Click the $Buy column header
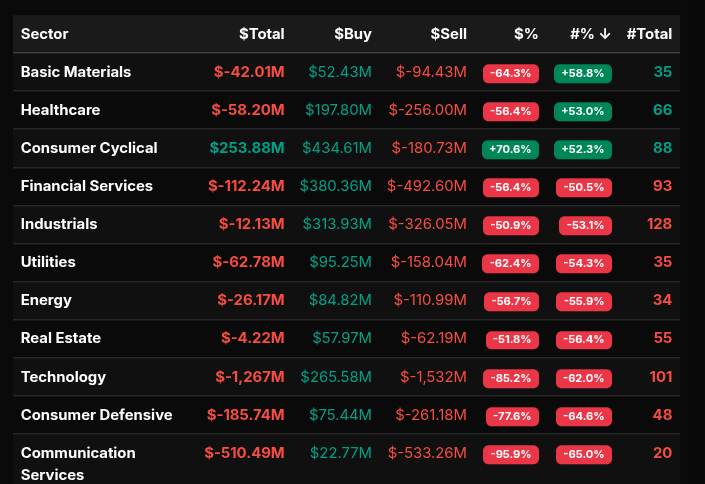This screenshot has height=484, width=705. pos(352,34)
